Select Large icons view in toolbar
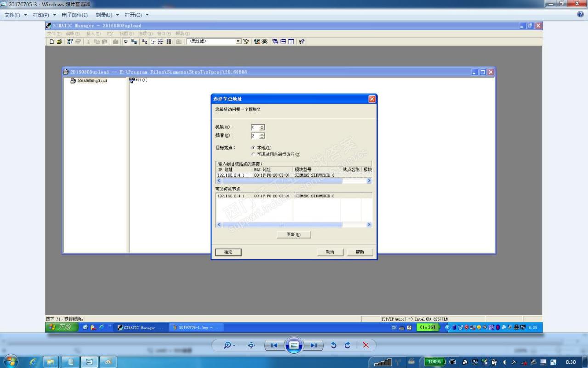 tap(145, 41)
